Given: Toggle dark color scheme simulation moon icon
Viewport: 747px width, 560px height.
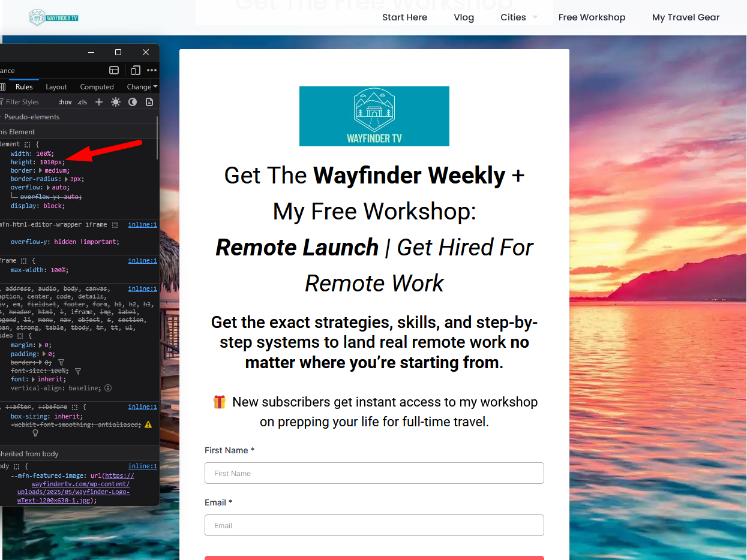Looking at the screenshot, I should [133, 102].
